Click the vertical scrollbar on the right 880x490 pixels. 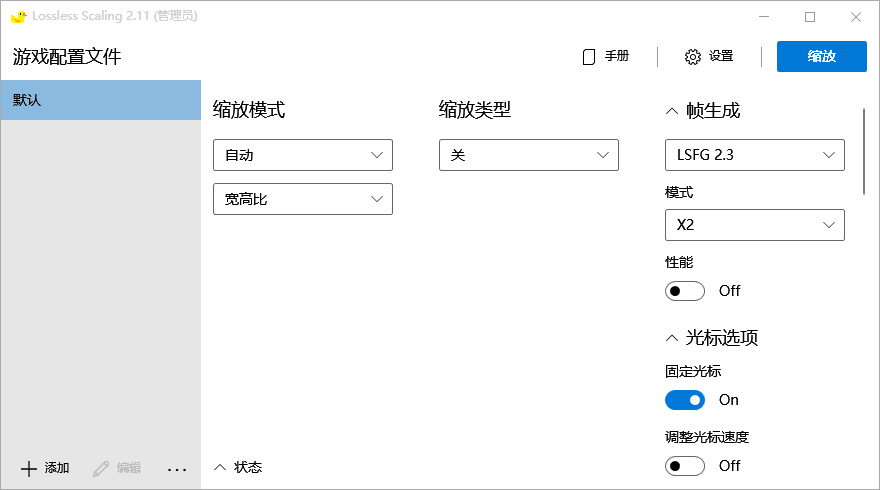[864, 152]
